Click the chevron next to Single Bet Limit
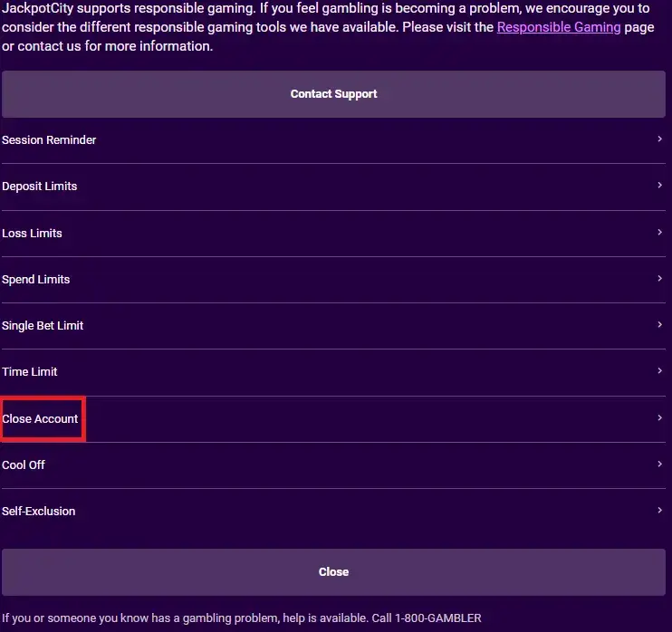The image size is (672, 632). point(660,325)
